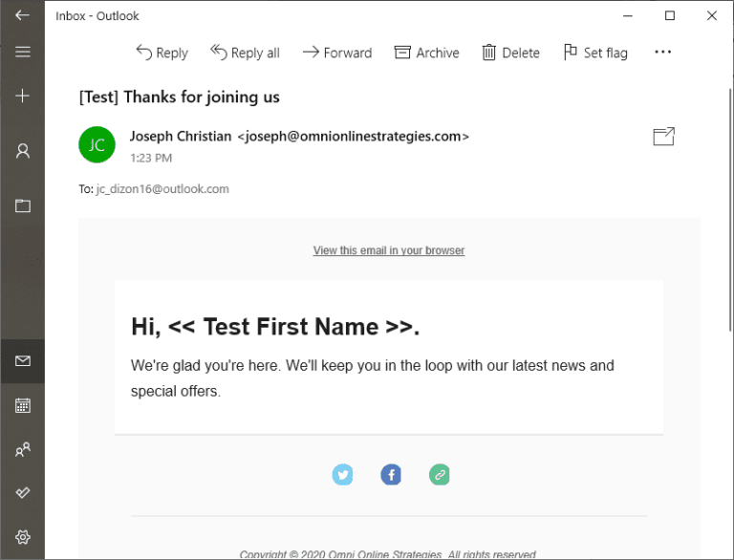The height and width of the screenshot is (560, 734).
Task: Open People contacts in sidebar
Action: coord(22,449)
